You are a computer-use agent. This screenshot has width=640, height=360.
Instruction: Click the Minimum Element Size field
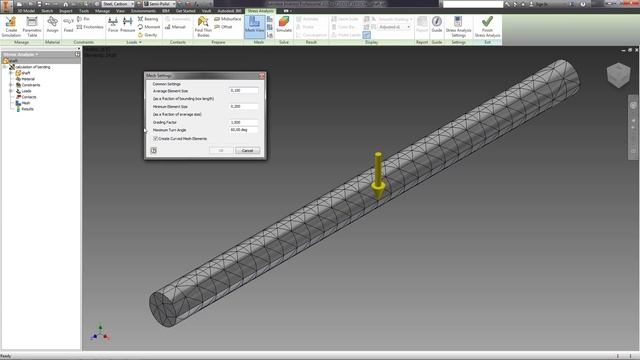[x=243, y=107]
